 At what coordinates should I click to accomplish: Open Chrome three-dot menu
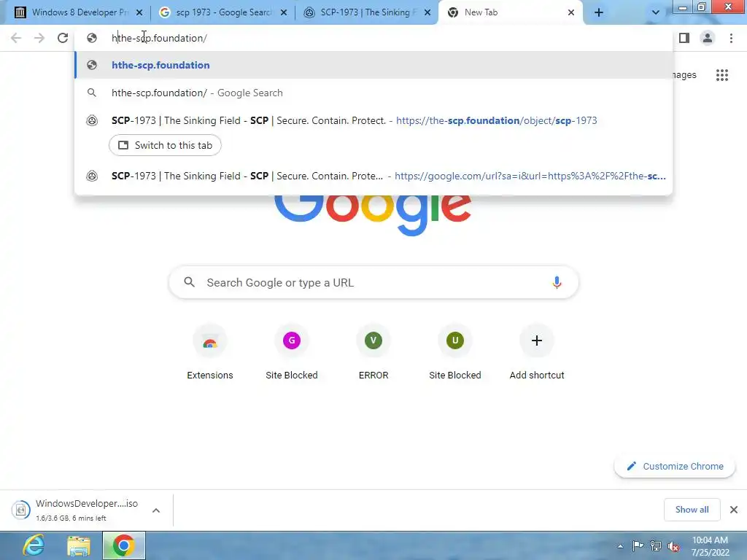pyautogui.click(x=731, y=38)
